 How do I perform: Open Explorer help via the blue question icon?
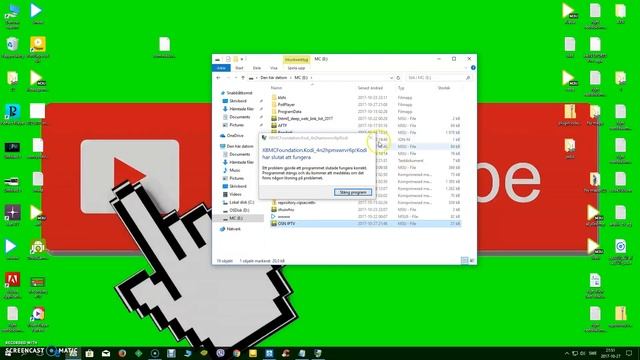point(473,68)
